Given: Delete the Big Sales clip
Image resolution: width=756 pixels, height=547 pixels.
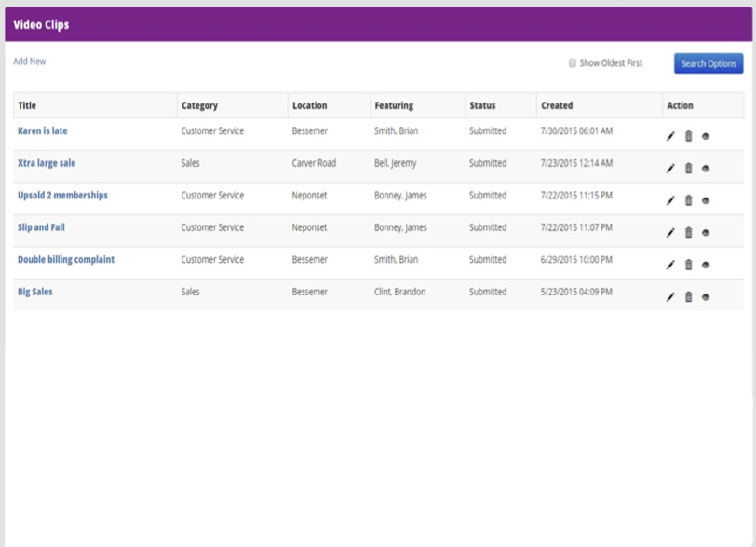Looking at the screenshot, I should click(x=688, y=297).
